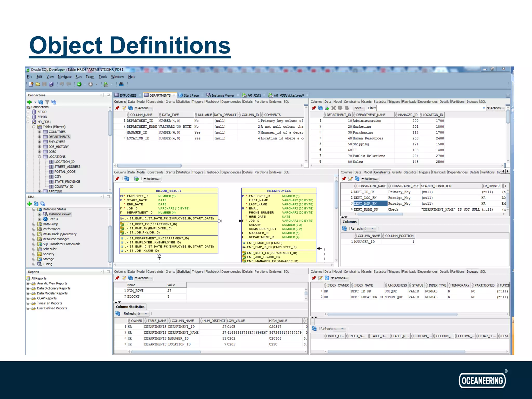Click the Insert Row icon in Data pane
Screen dimensions: 532x399
coord(327,108)
